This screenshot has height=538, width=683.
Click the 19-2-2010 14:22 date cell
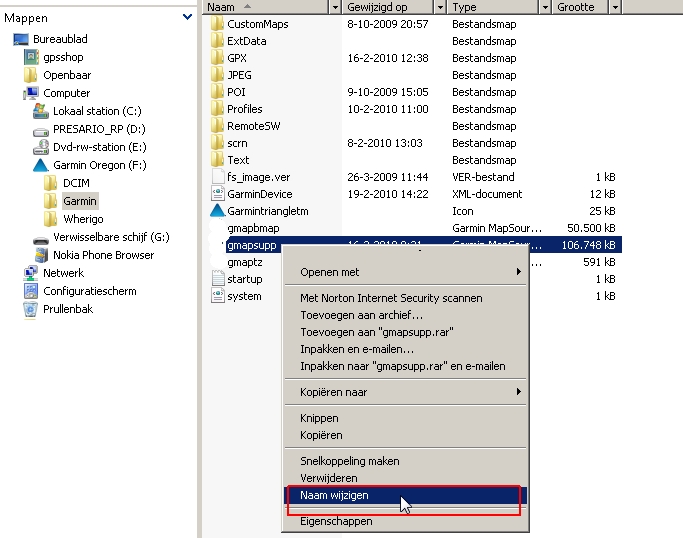pyautogui.click(x=388, y=194)
